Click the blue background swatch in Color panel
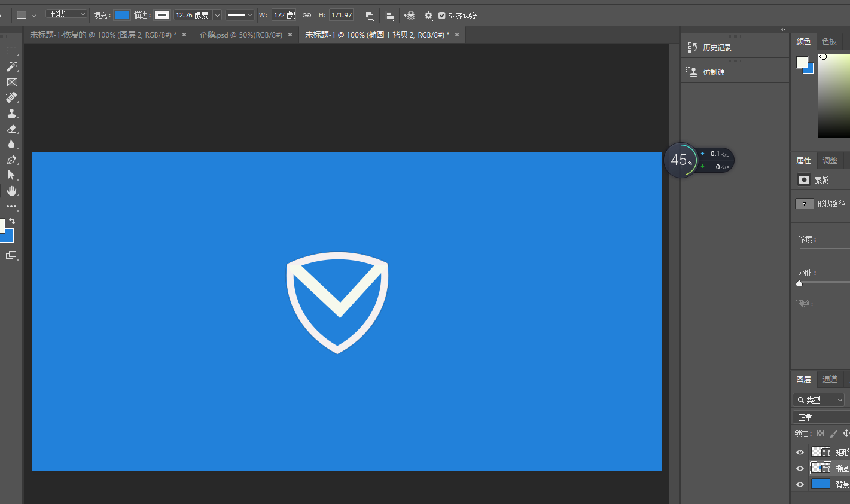 810,70
